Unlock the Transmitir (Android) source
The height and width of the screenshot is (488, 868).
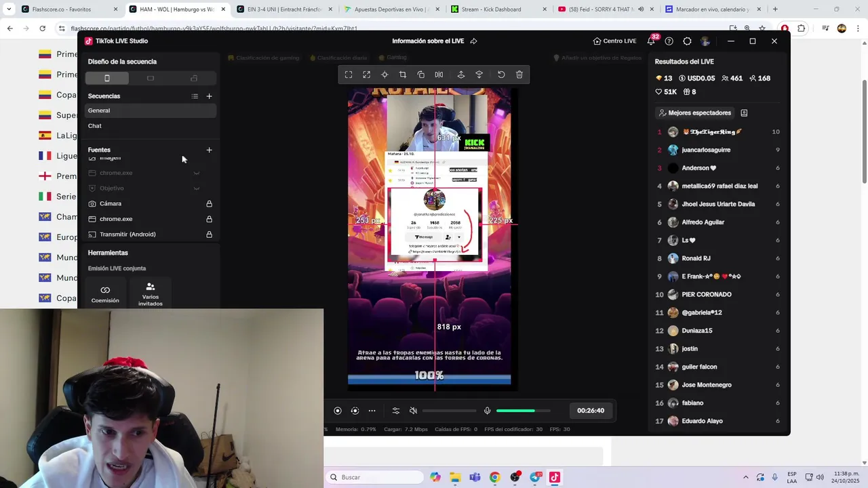[209, 235]
